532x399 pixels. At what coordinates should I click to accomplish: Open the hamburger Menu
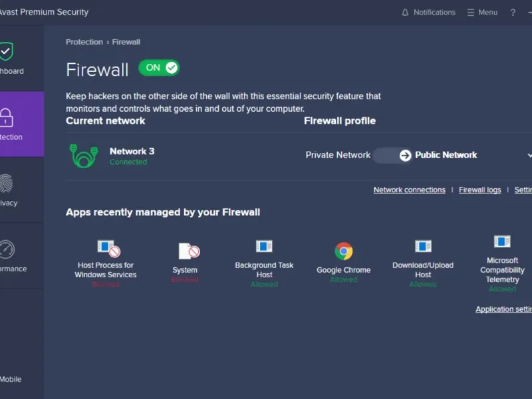[x=482, y=13]
